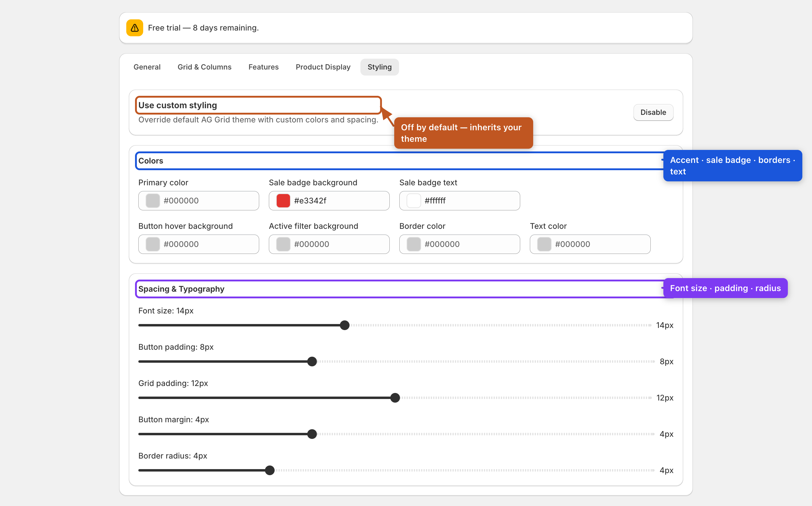The image size is (812, 506).
Task: Open the Primary color swatch
Action: click(x=153, y=201)
